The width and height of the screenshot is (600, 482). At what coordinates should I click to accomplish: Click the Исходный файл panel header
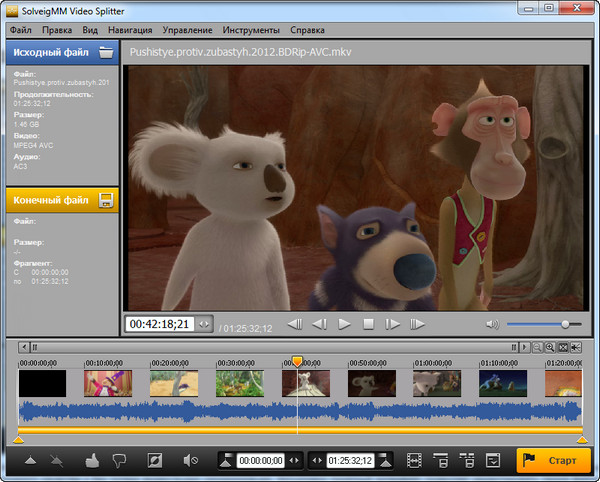click(x=50, y=52)
